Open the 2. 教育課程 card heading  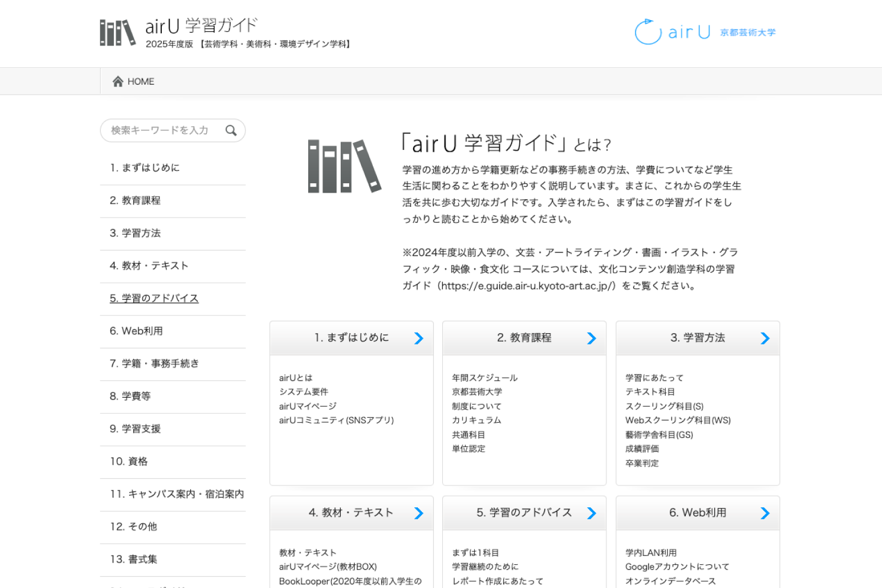tap(525, 338)
